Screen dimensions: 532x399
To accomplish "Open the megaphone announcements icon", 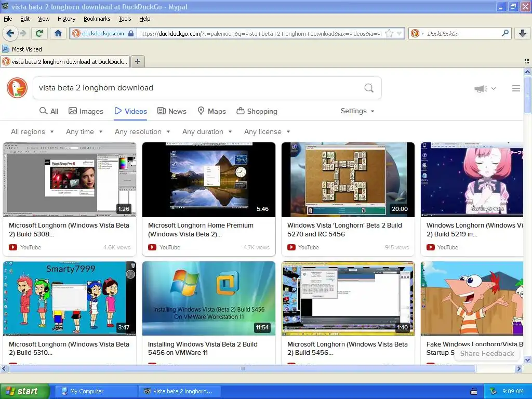I will coord(481,89).
